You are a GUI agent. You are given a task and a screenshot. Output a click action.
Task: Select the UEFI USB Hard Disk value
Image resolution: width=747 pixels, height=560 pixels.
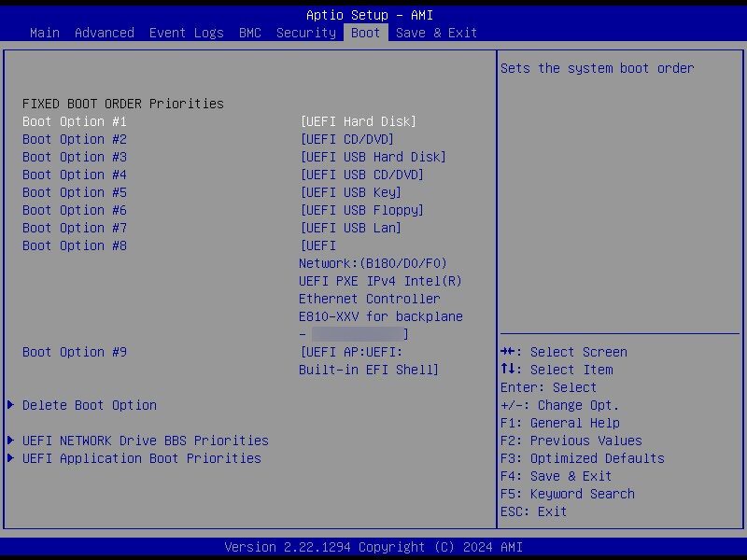(x=373, y=157)
